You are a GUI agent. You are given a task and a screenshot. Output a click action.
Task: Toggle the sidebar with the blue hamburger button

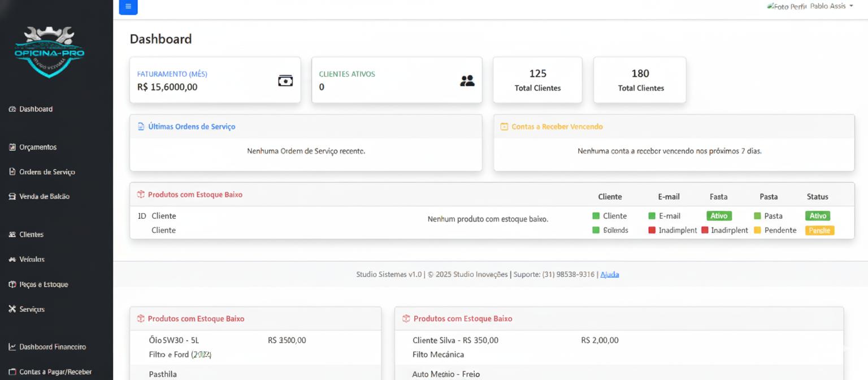coord(128,7)
